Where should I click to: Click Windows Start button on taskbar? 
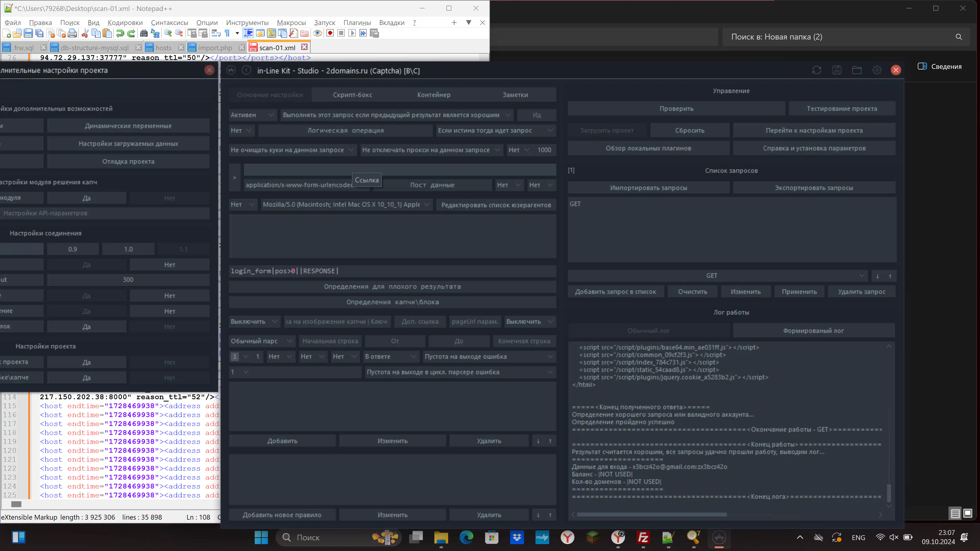point(261,537)
